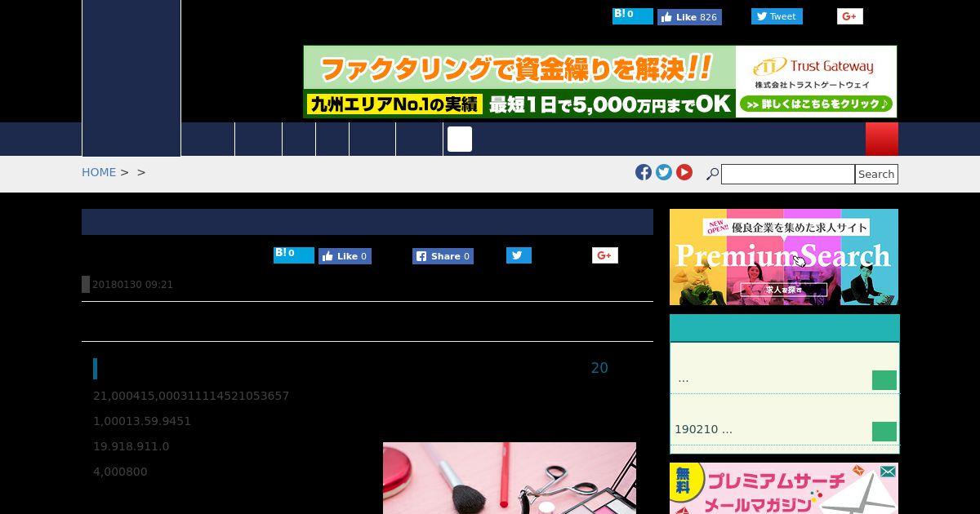Screen dimensions: 980x514
Task: Click the magnifying glass search icon
Action: (712, 174)
